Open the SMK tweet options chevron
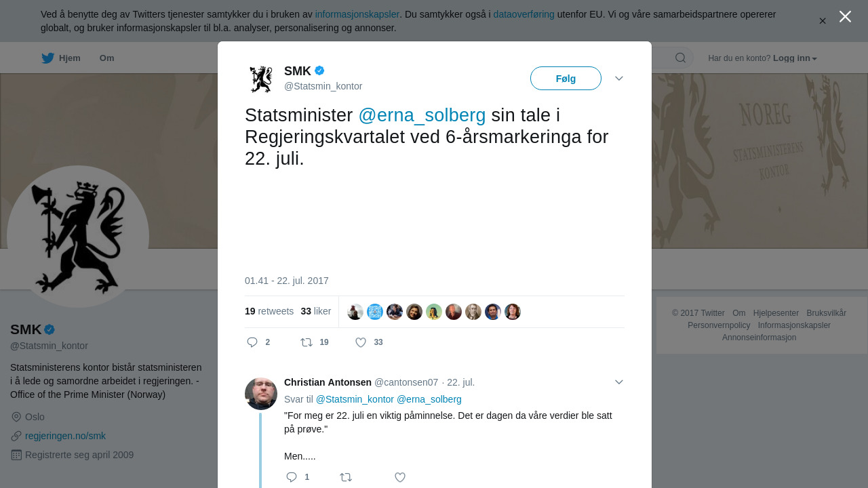Screen dimensions: 868x488 coord(619,79)
